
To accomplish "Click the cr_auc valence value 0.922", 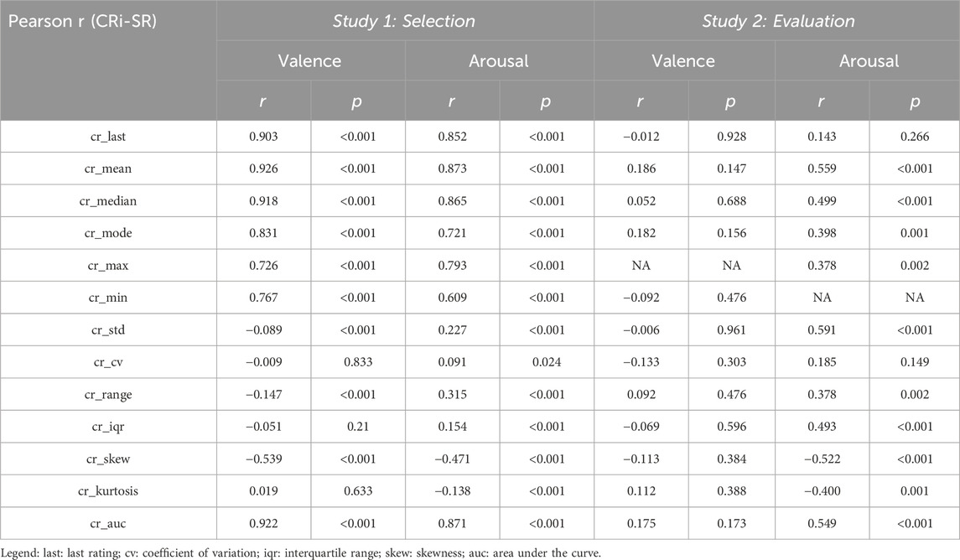I will click(263, 523).
